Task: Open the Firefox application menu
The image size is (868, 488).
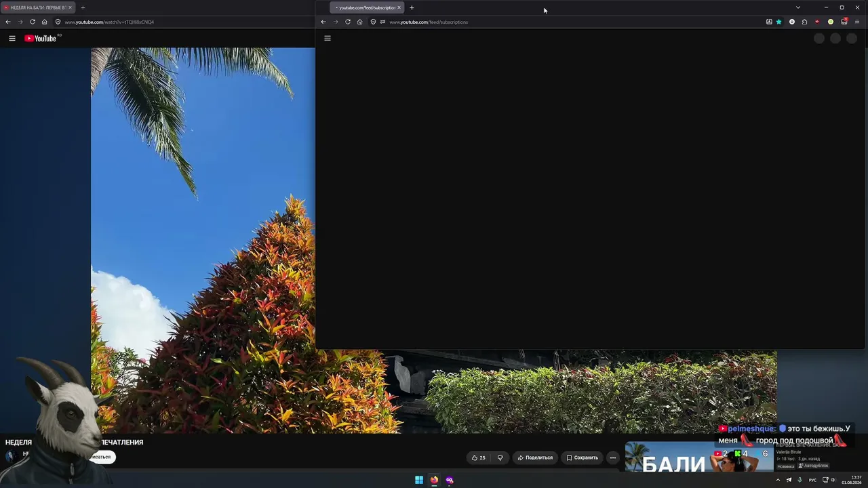Action: 857,22
